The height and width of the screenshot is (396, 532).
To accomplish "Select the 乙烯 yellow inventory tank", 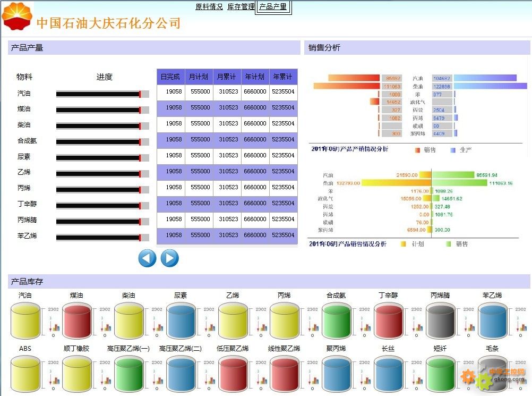I will [x=233, y=321].
